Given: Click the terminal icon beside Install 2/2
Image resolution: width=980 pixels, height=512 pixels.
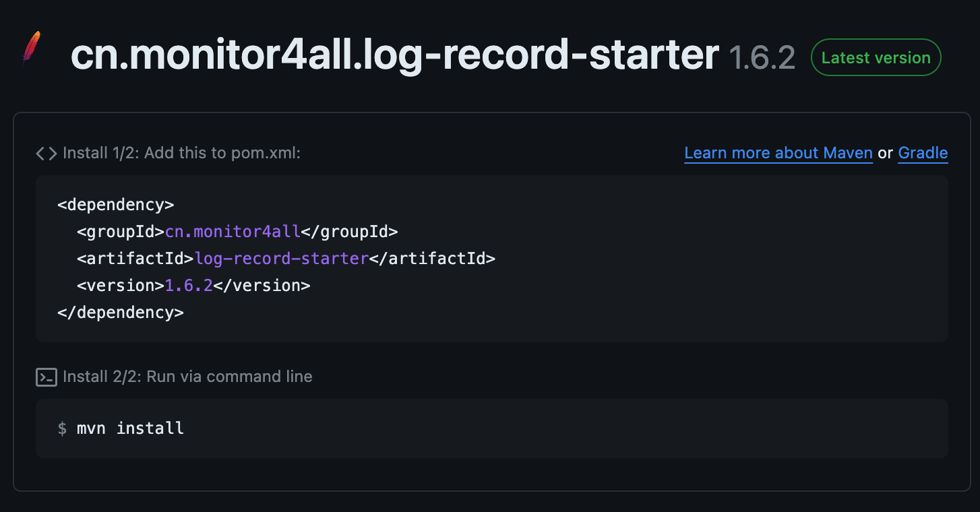Looking at the screenshot, I should click(47, 377).
